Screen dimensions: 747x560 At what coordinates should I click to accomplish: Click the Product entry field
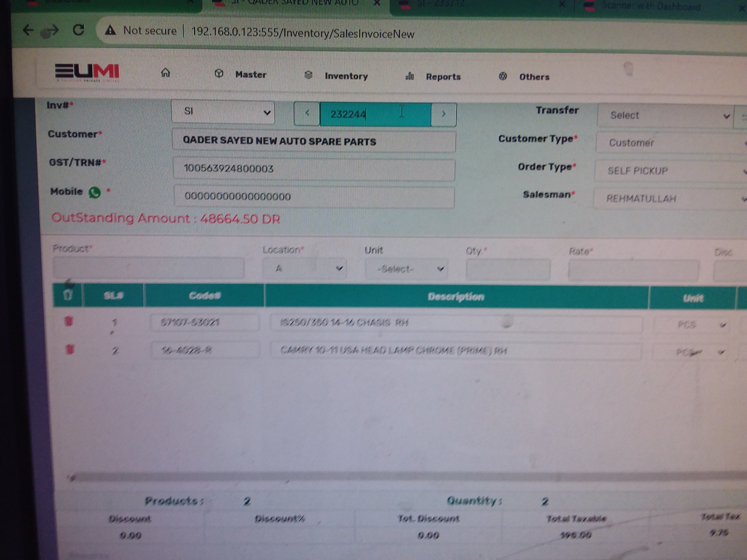148,268
